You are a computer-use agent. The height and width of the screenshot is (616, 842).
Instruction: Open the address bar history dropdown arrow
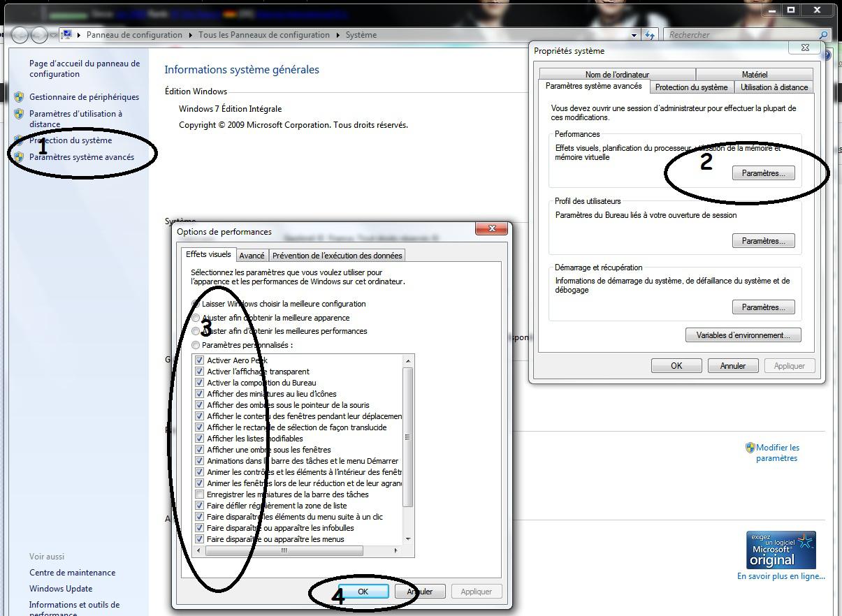[634, 35]
